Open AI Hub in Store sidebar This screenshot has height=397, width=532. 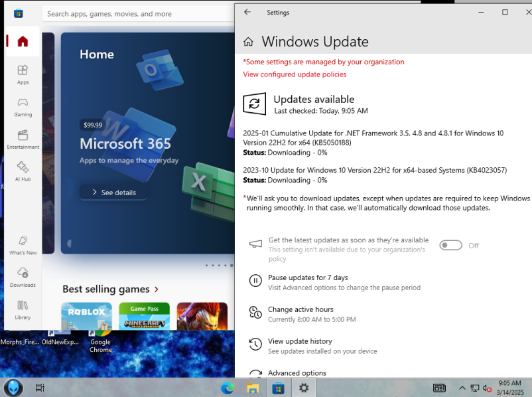coord(23,171)
